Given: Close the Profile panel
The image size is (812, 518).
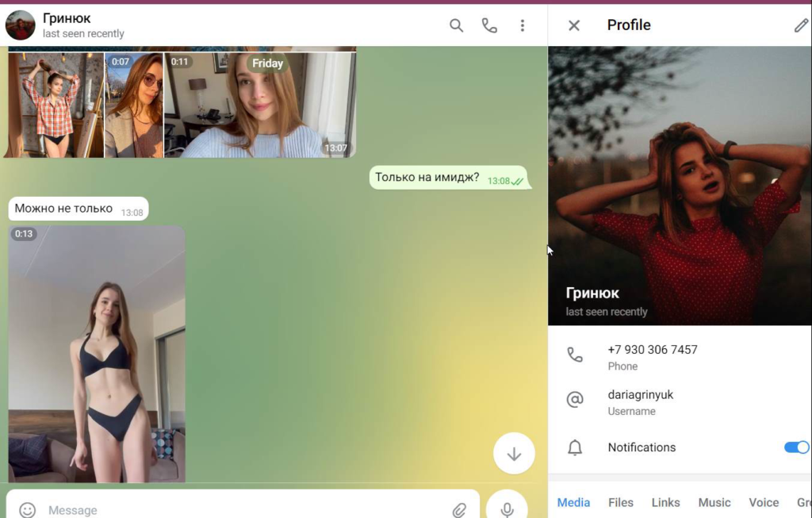Looking at the screenshot, I should click(574, 25).
